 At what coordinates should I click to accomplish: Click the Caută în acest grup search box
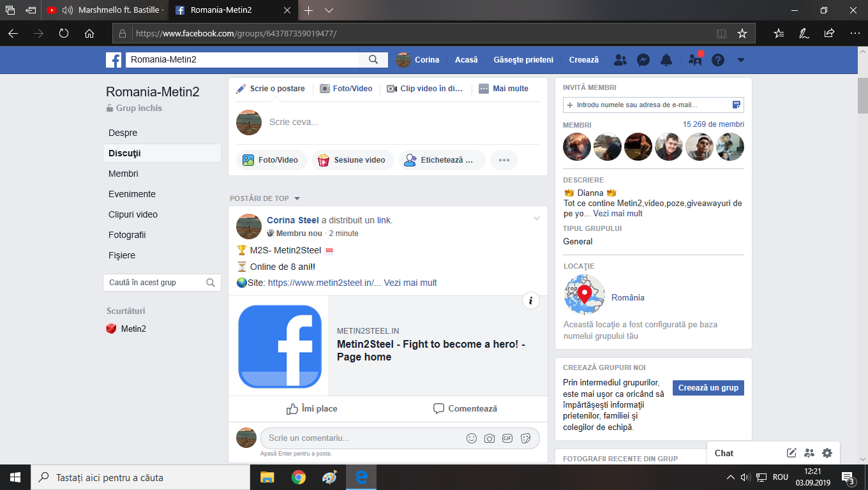click(162, 283)
